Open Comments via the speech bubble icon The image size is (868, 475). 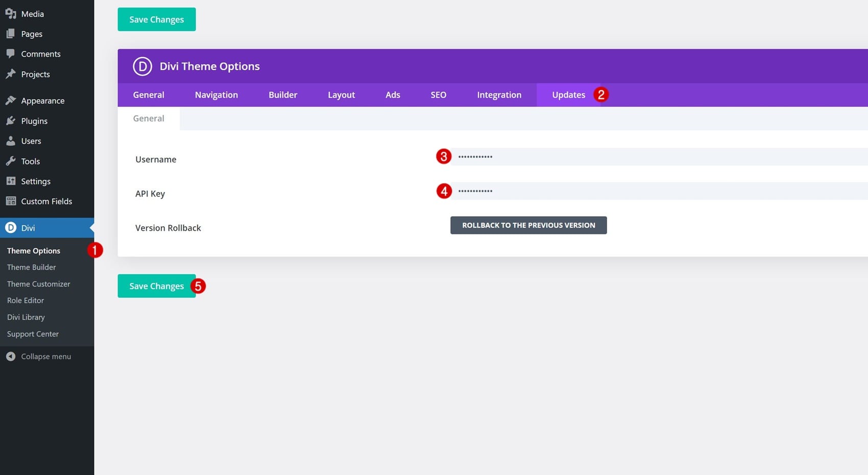tap(11, 54)
